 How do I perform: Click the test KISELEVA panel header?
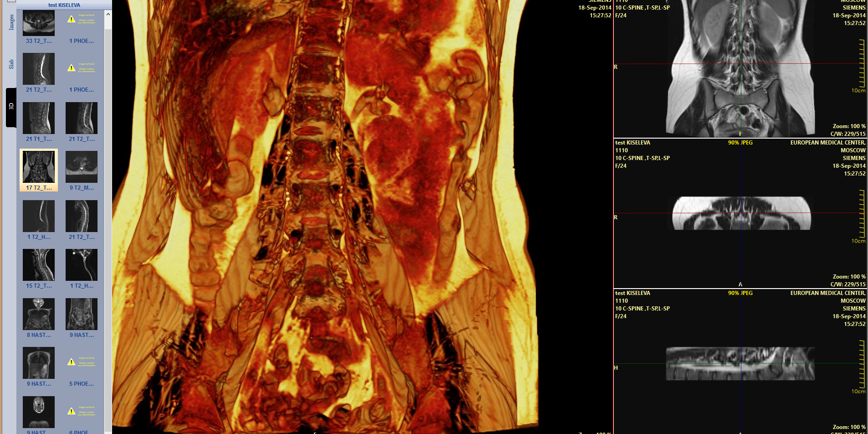pos(64,5)
